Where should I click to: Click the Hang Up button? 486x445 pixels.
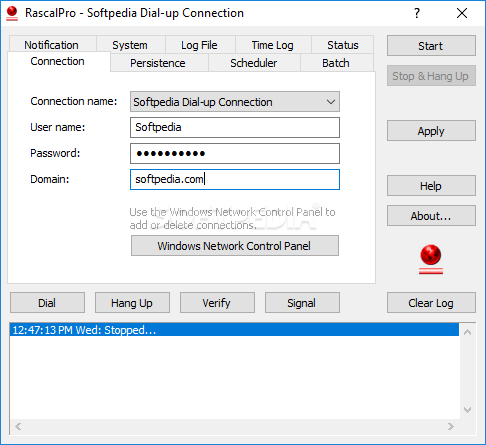pos(132,303)
